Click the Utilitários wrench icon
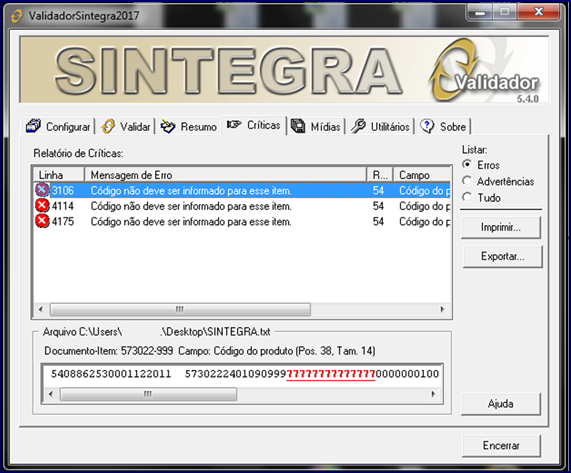The height and width of the screenshot is (473, 571). (x=358, y=126)
